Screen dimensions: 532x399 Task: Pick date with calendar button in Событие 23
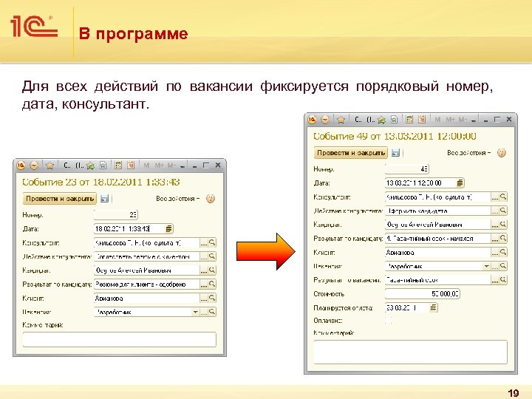168,228
